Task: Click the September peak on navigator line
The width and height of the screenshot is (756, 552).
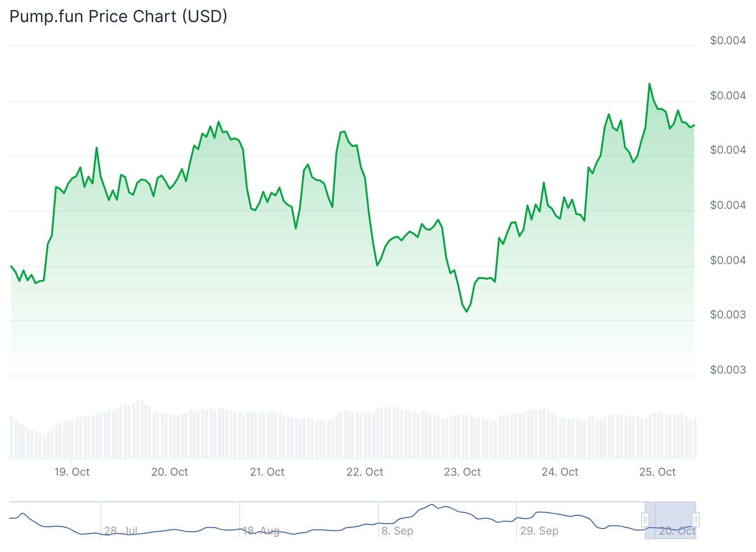Action: (x=432, y=505)
